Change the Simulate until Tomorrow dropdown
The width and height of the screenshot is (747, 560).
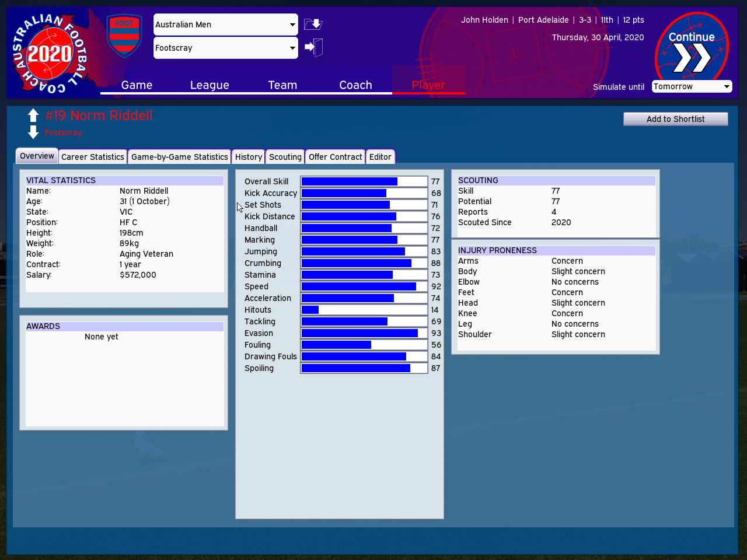[691, 86]
